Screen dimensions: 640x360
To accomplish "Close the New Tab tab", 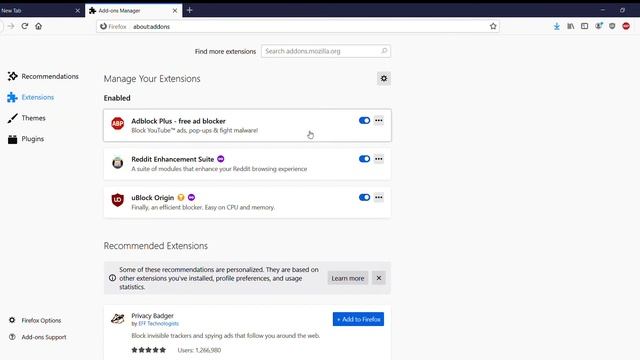I will point(78,11).
